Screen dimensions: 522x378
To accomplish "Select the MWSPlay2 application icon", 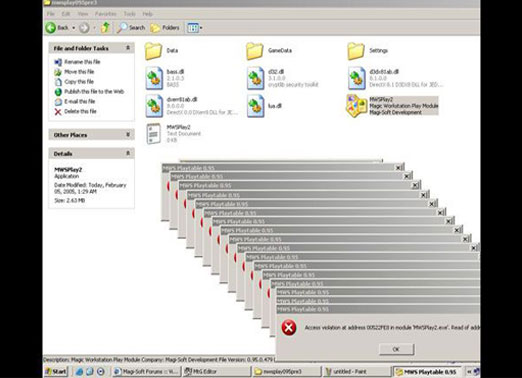I will tap(356, 106).
